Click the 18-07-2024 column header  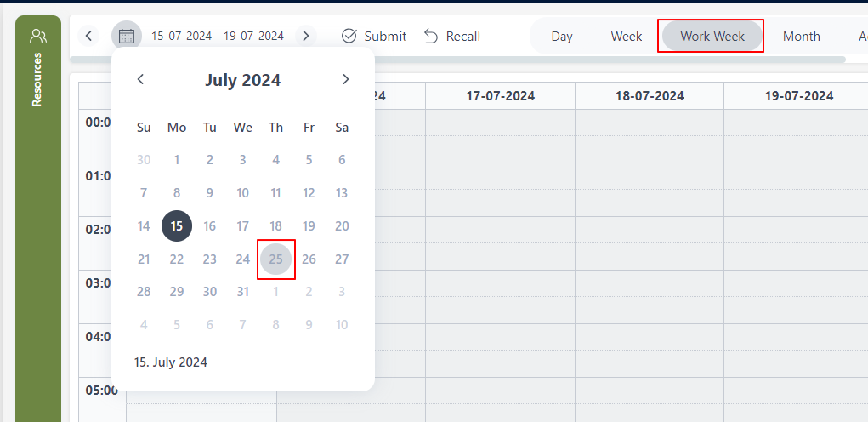[x=650, y=96]
